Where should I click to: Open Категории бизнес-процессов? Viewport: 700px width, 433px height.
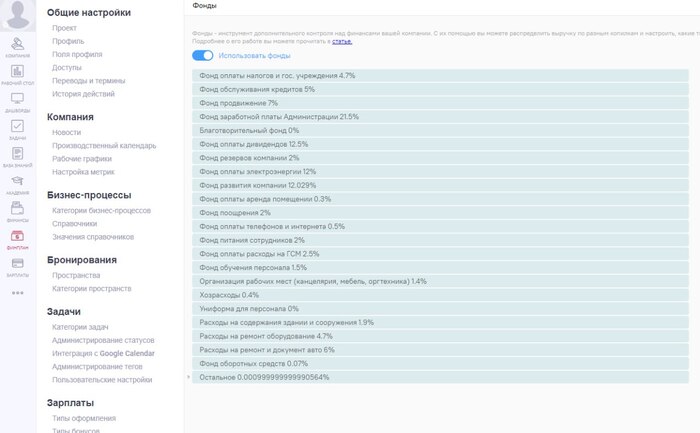click(101, 210)
